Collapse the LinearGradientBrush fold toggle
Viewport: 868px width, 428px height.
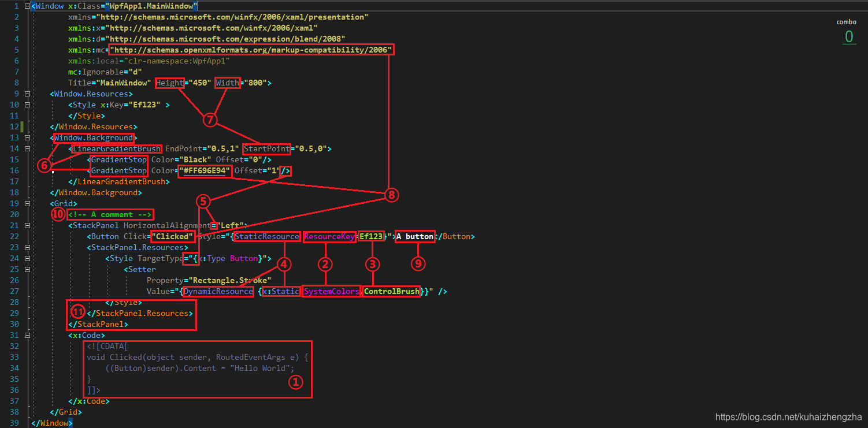[27, 149]
